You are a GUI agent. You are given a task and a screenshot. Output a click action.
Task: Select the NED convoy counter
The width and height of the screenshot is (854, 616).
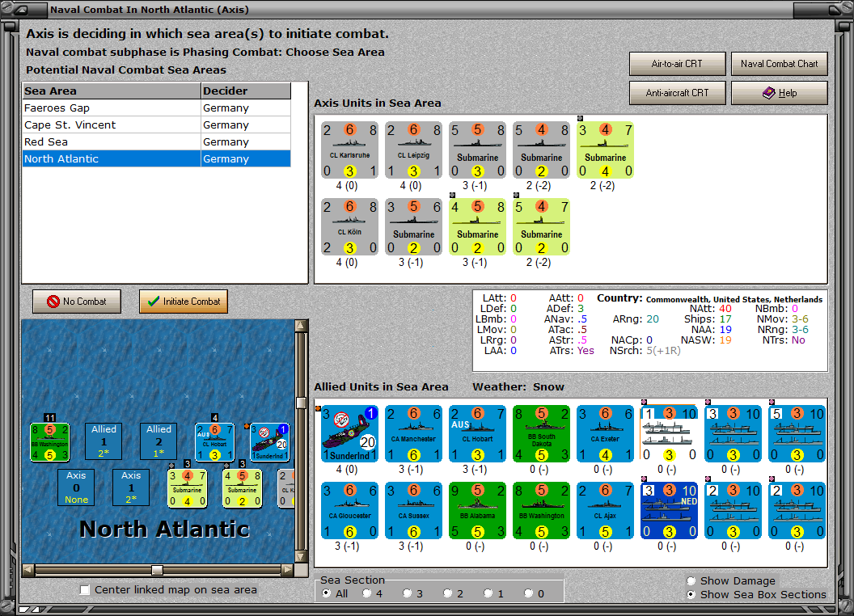point(670,510)
